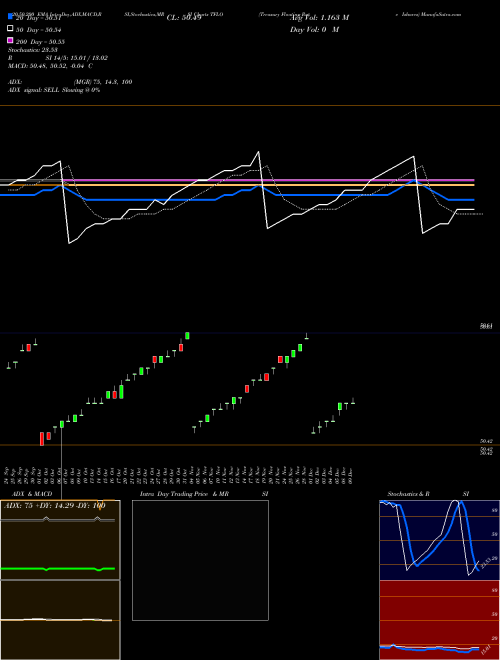Click the 'Avg Vol: 1.163 M' label
The image size is (500, 660).
click(319, 18)
